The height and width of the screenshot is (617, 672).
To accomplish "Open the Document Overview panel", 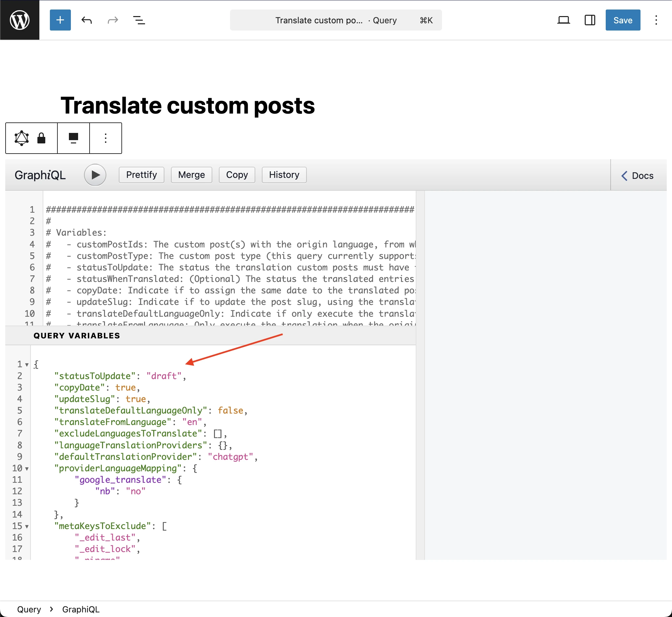I will point(139,20).
